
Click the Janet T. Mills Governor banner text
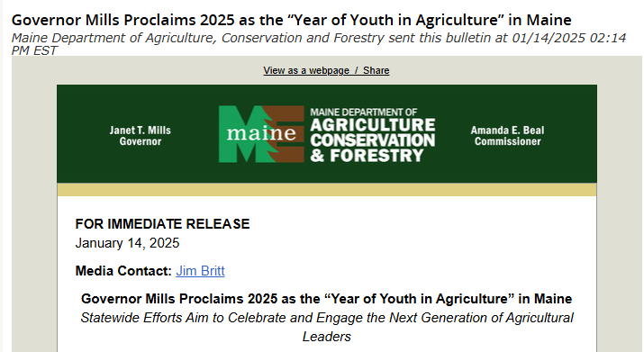coord(140,136)
